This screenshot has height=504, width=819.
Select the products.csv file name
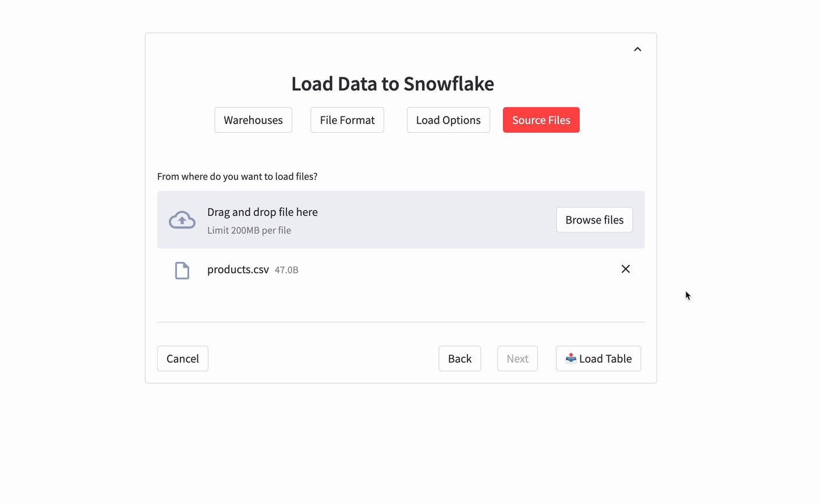click(238, 269)
